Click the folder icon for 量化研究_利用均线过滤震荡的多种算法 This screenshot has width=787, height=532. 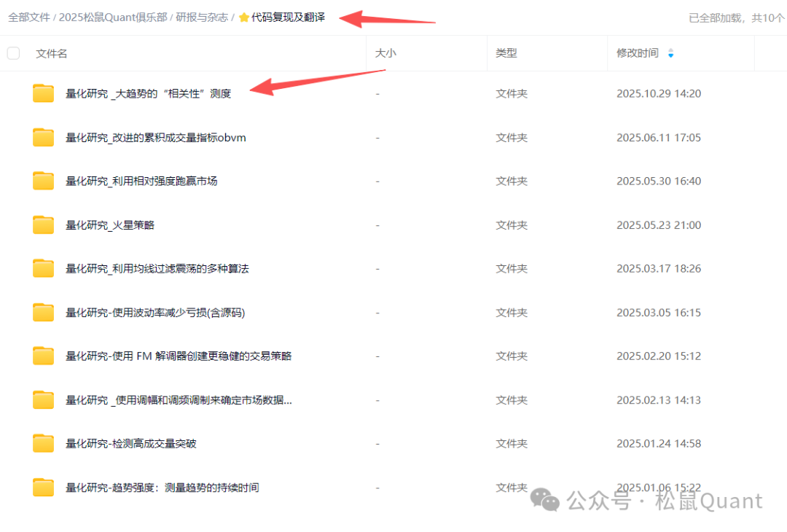pos(42,268)
